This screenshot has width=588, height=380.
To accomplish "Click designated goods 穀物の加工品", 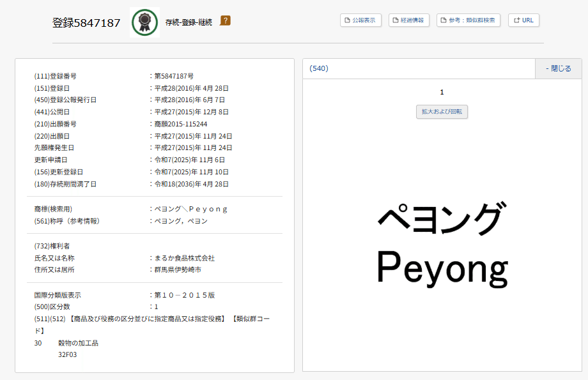I will 78,343.
